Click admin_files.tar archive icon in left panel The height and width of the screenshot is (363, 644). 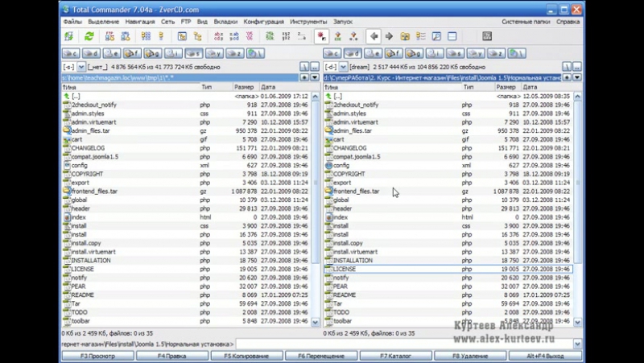point(67,130)
